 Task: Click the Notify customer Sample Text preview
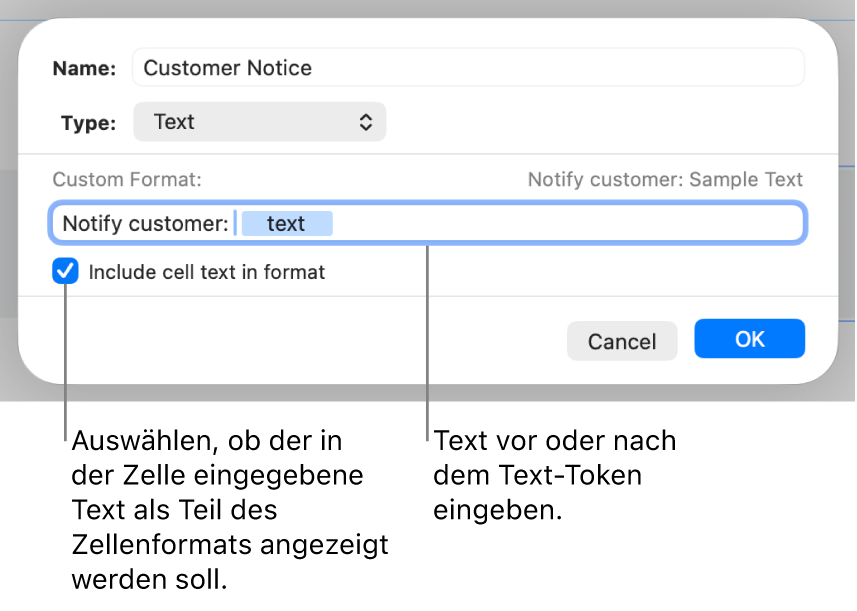[x=665, y=179]
